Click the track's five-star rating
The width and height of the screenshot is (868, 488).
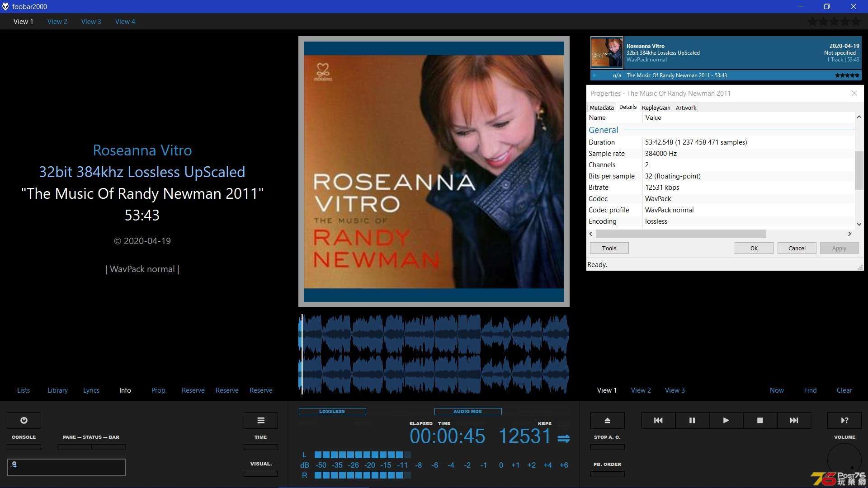[x=847, y=75]
